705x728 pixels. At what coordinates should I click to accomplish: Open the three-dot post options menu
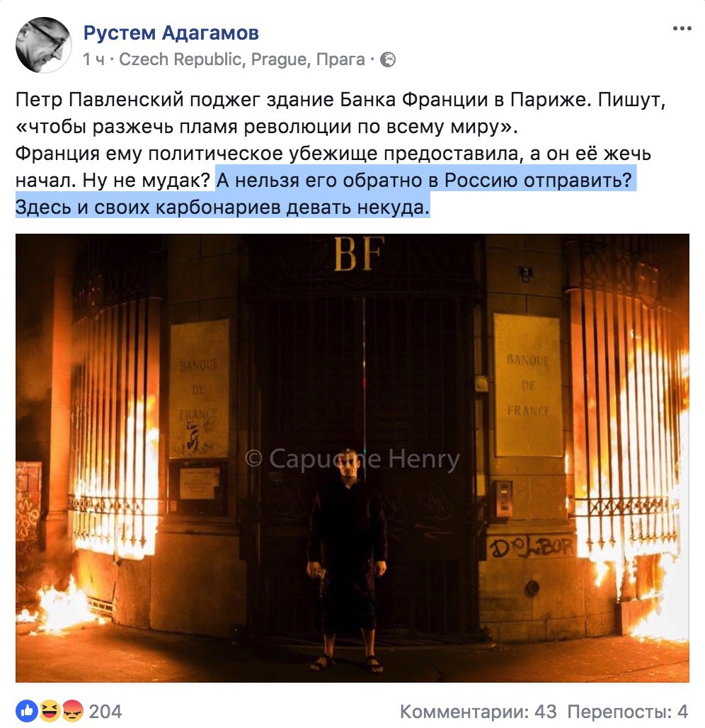[682, 29]
